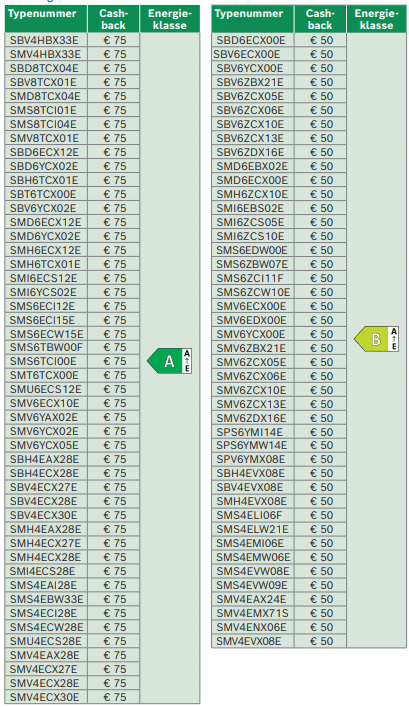Select type number SBV6ZBX21E
The height and width of the screenshot is (707, 409).
pyautogui.click(x=250, y=82)
